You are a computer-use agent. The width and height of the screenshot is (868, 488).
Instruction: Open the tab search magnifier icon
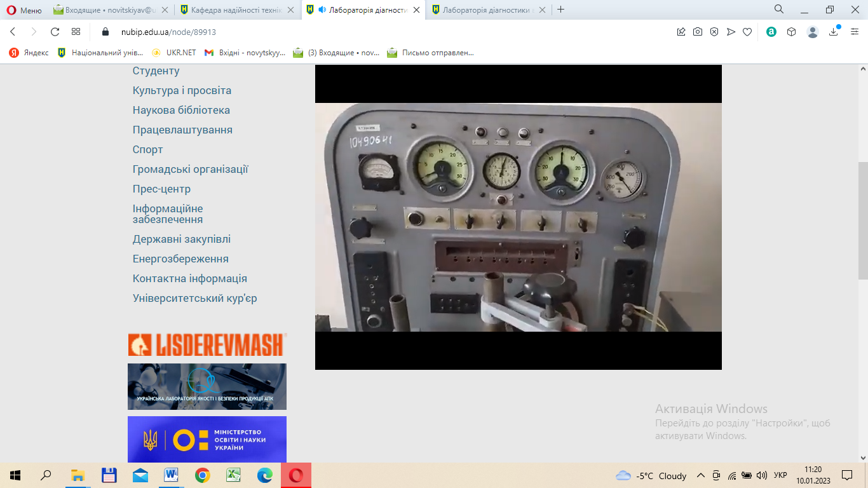[x=779, y=9]
